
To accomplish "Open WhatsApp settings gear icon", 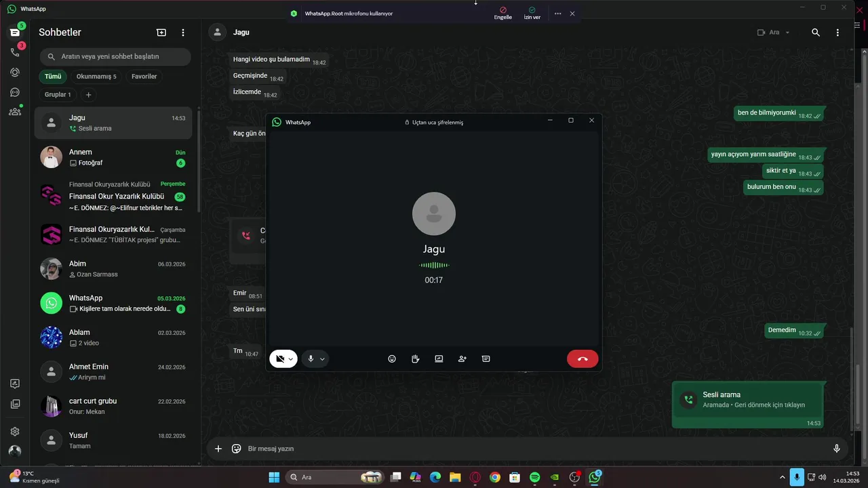I will 15,431.
